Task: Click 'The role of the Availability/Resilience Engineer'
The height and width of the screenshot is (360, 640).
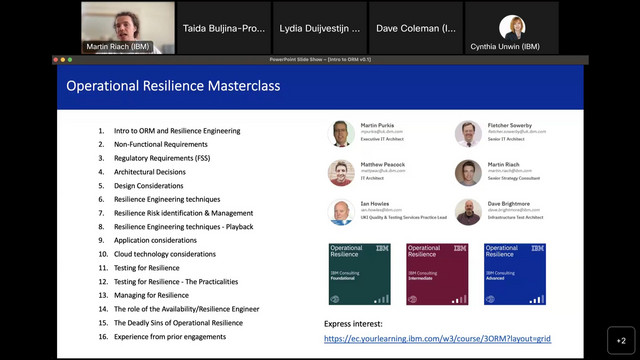Action: [187, 309]
